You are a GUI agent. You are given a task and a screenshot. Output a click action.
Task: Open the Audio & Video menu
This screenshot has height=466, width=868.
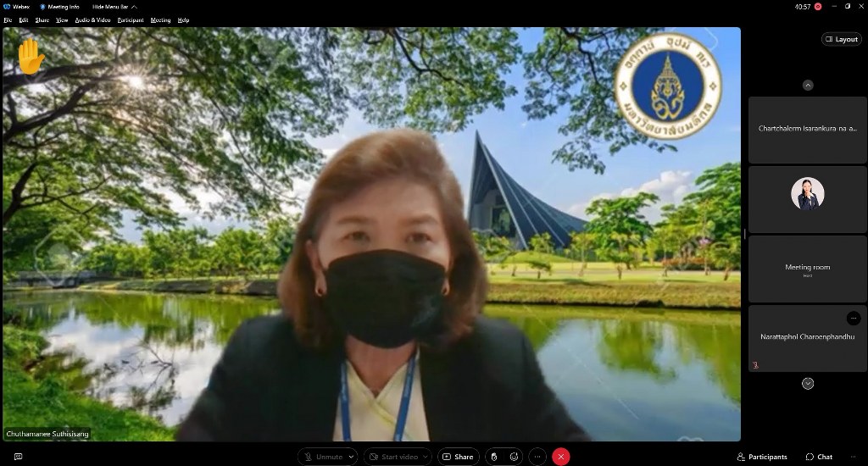point(92,19)
